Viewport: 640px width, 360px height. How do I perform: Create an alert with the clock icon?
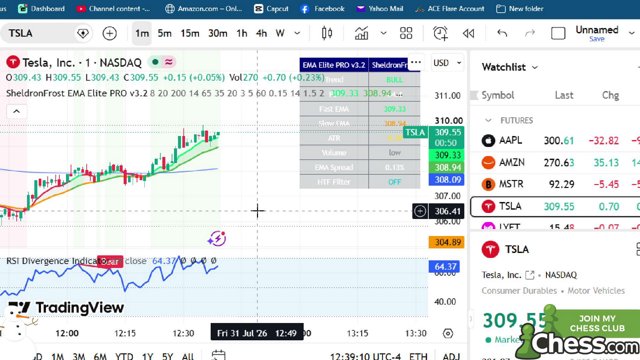click(440, 33)
